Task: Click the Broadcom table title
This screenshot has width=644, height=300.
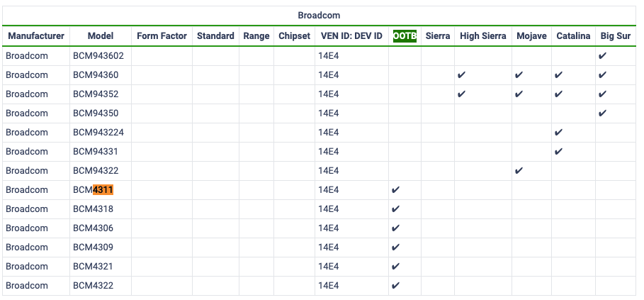Action: pyautogui.click(x=319, y=15)
